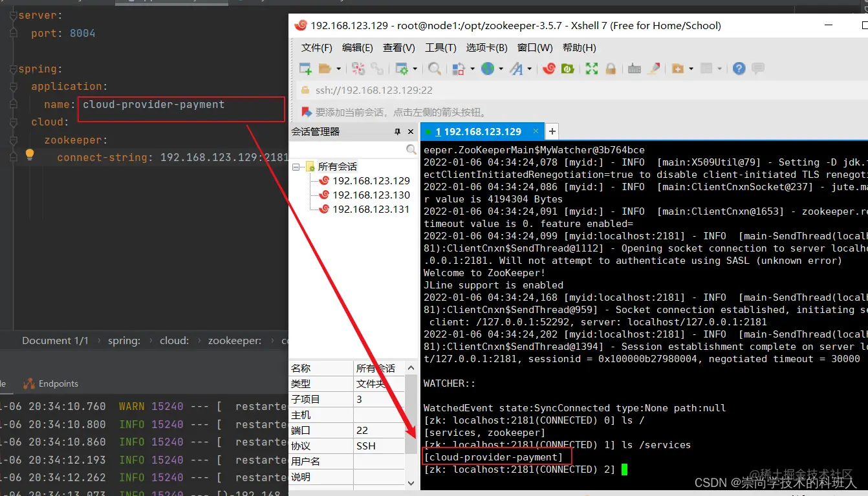Toggle the session manager pin
The width and height of the screenshot is (868, 496).
click(397, 131)
